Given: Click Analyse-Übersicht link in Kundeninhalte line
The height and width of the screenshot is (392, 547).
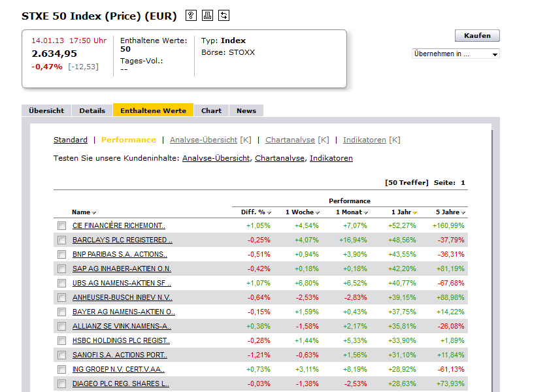Looking at the screenshot, I should click(x=216, y=158).
